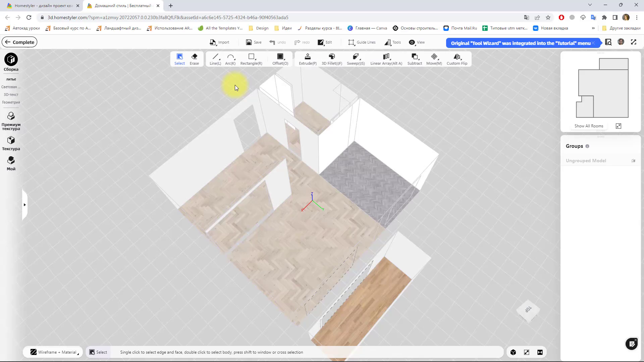Select the Erase tool
Viewport: 644px width, 362px height.
194,59
